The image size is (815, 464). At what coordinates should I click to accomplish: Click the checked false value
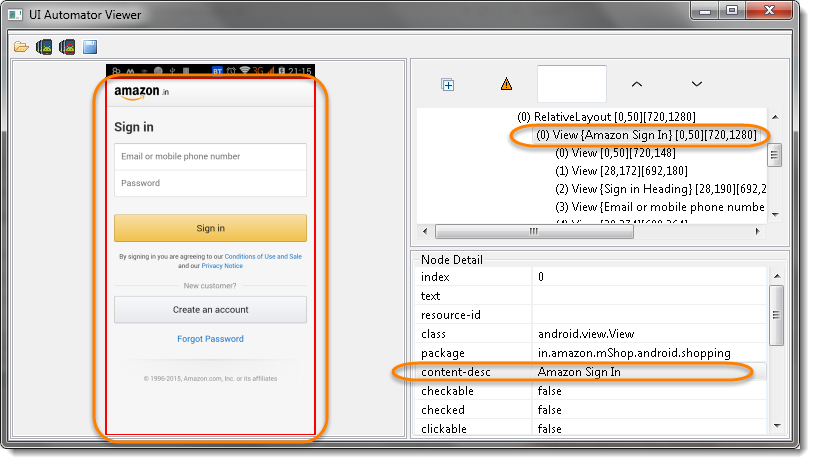pos(549,410)
